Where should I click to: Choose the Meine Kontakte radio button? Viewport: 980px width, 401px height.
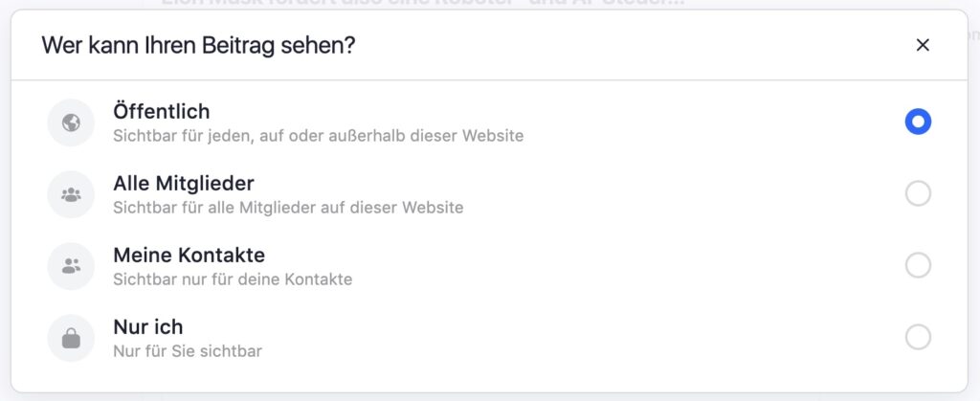(x=918, y=265)
